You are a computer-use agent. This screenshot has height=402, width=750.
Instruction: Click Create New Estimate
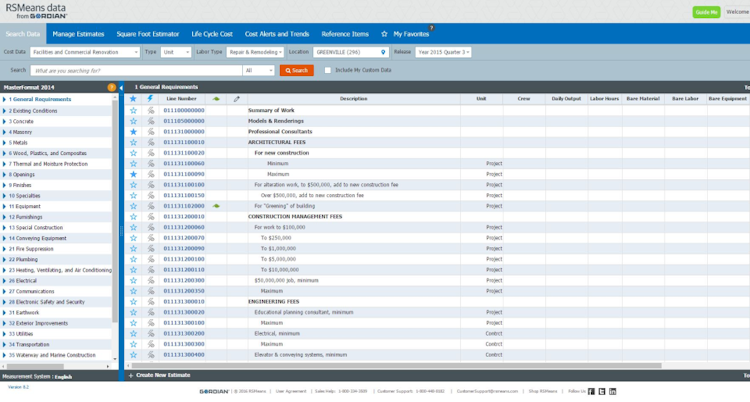[x=163, y=375]
